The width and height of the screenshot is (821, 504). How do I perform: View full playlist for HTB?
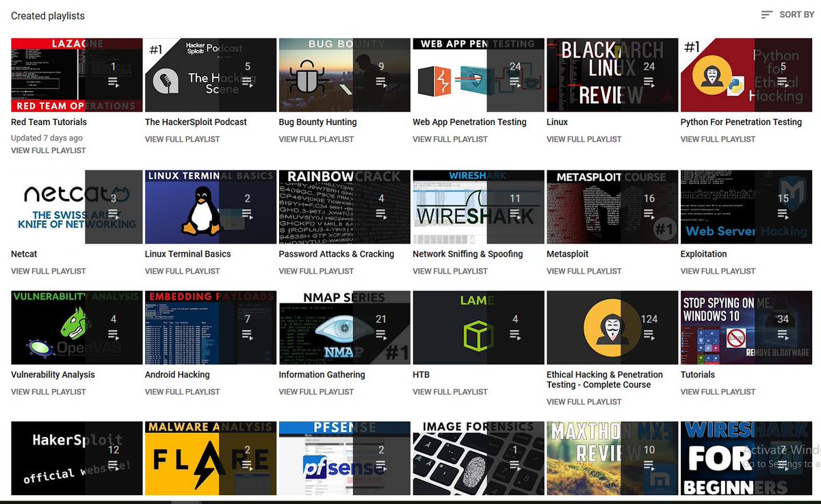click(x=450, y=392)
